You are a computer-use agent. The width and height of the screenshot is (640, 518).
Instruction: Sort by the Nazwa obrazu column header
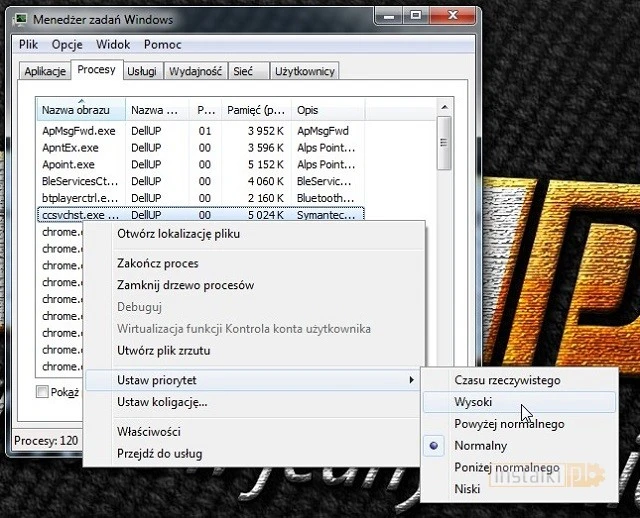pyautogui.click(x=82, y=110)
